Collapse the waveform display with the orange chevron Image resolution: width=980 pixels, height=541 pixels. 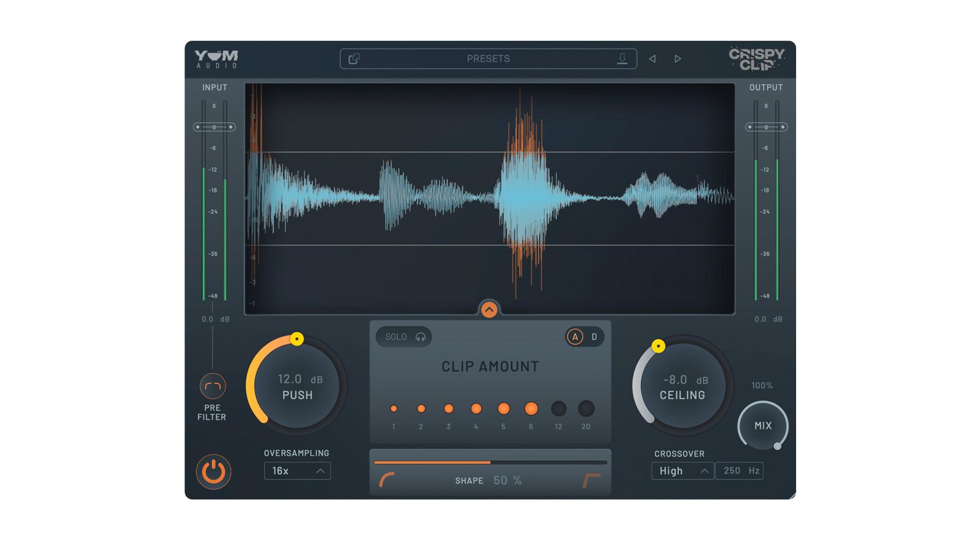coord(489,310)
